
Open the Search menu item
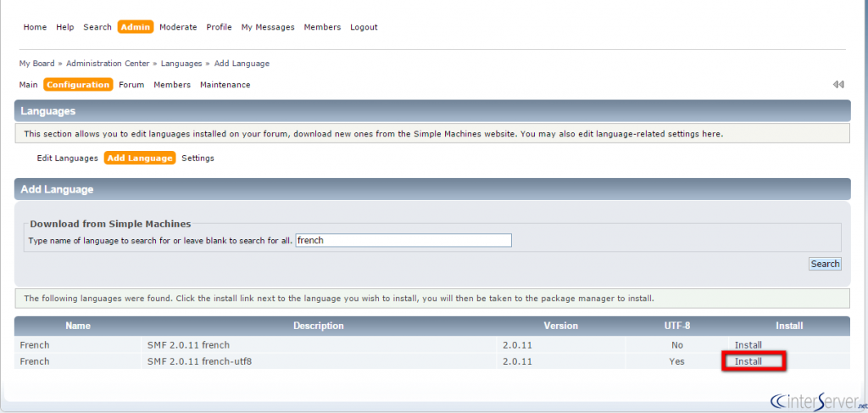point(97,27)
